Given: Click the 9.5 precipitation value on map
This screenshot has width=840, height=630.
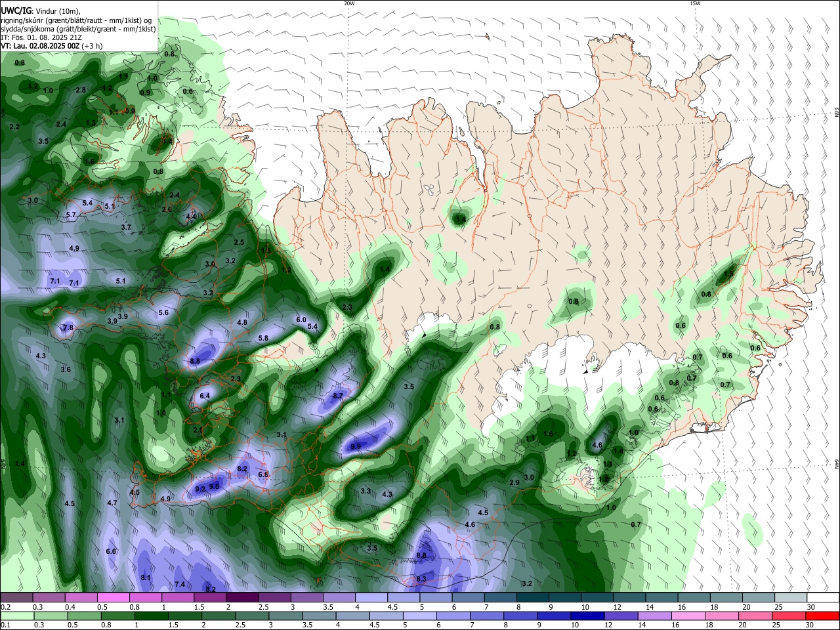Looking at the screenshot, I should [x=214, y=486].
